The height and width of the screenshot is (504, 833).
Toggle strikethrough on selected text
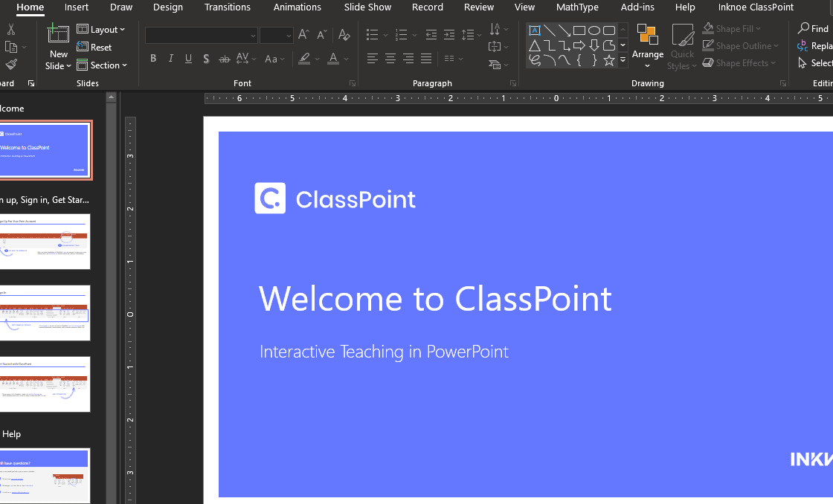[x=224, y=58]
